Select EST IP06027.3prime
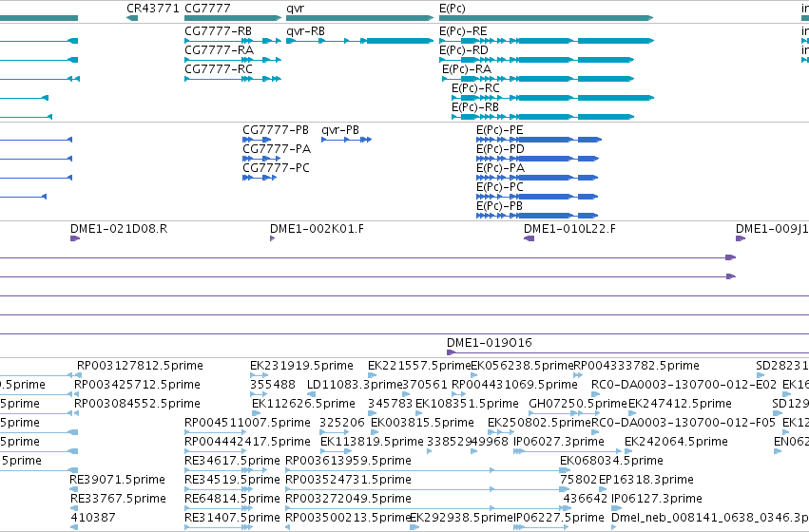This screenshot has width=809, height=532. pos(559,442)
